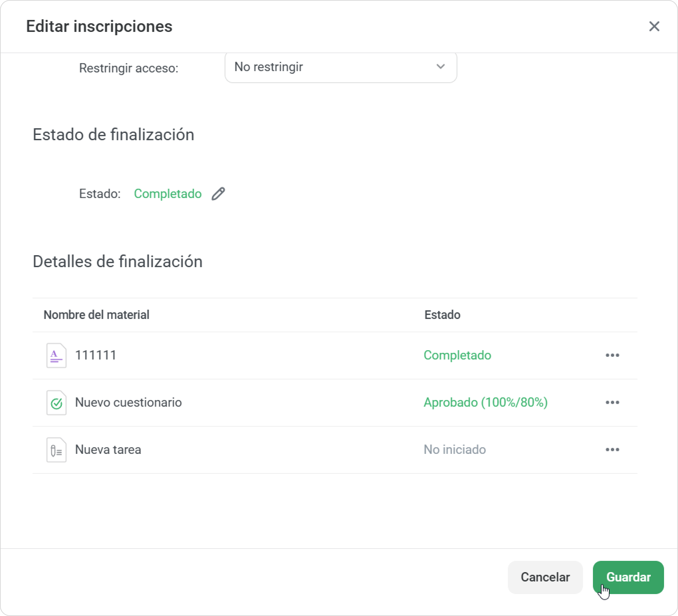
Task: Click the Cancelar button
Action: click(545, 577)
